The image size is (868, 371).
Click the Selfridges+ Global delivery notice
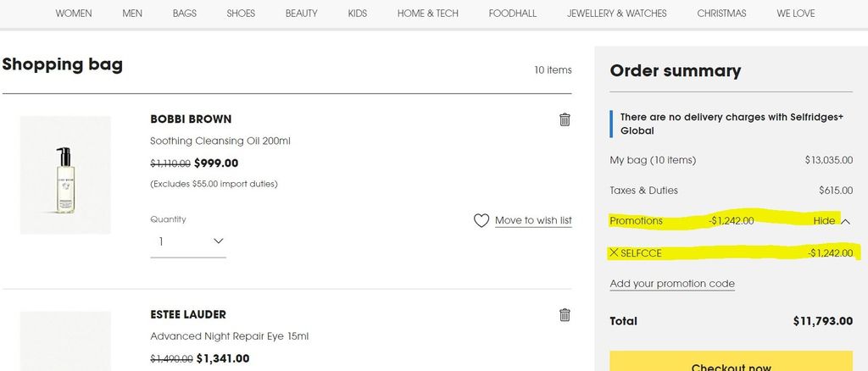point(732,124)
